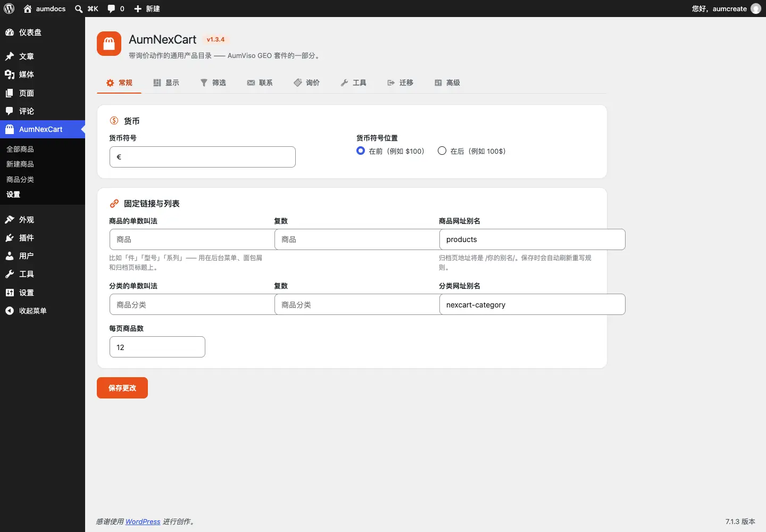766x532 pixels.
Task: Open the 筛选 tab
Action: point(213,83)
